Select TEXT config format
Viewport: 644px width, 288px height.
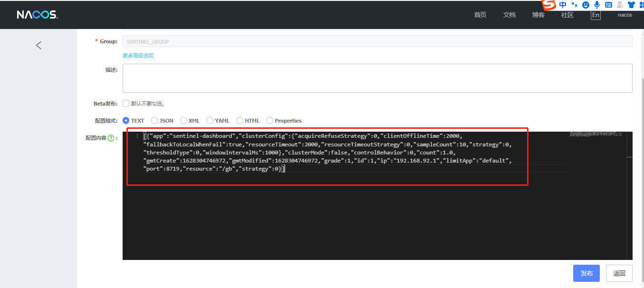coord(126,121)
